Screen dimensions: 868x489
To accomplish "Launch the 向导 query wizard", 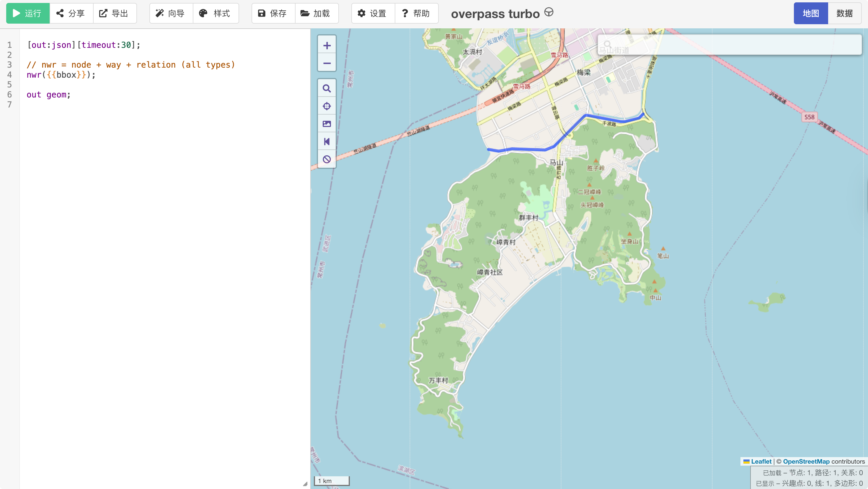I will pyautogui.click(x=171, y=13).
